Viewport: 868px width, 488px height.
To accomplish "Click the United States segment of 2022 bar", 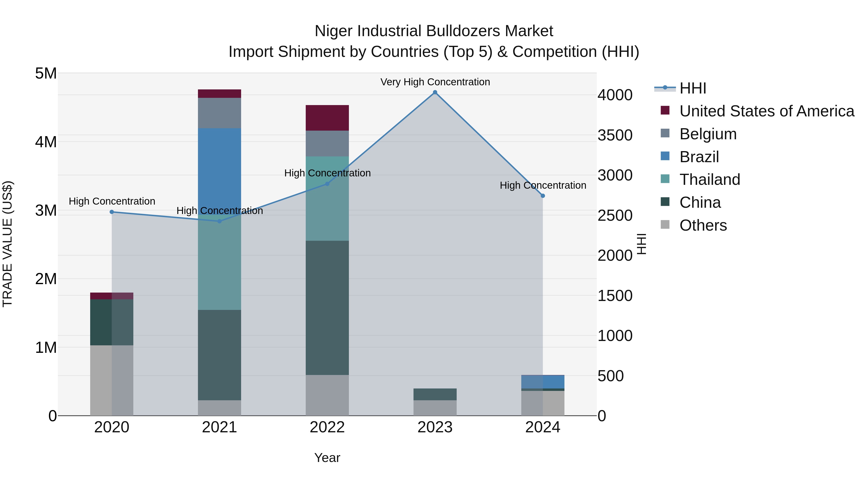I will coord(327,118).
